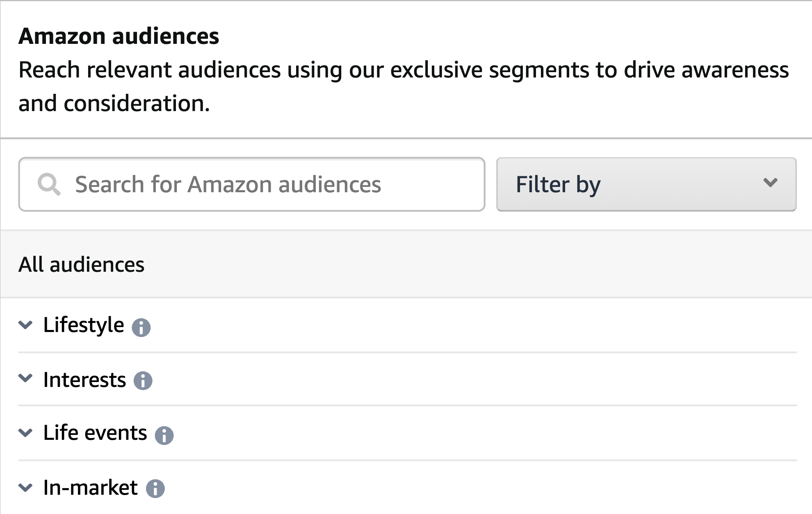
Task: Show info tooltip for Interests
Action: tap(143, 380)
